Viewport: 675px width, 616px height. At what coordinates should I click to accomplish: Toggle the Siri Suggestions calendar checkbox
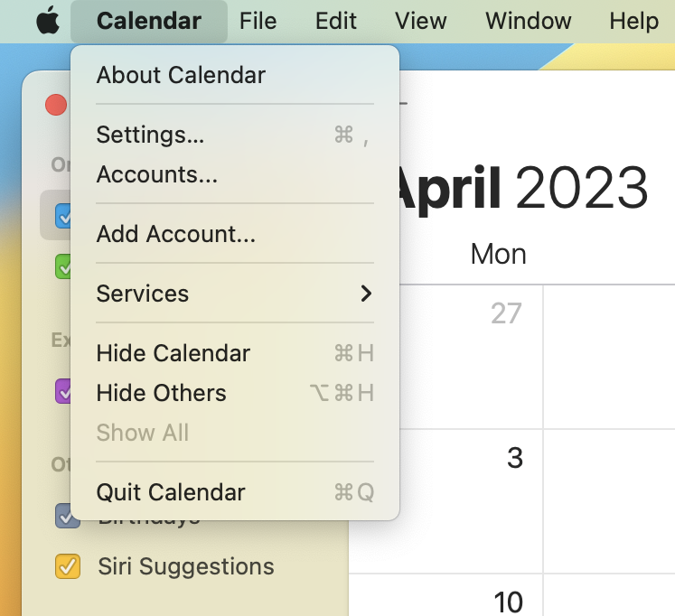[68, 566]
